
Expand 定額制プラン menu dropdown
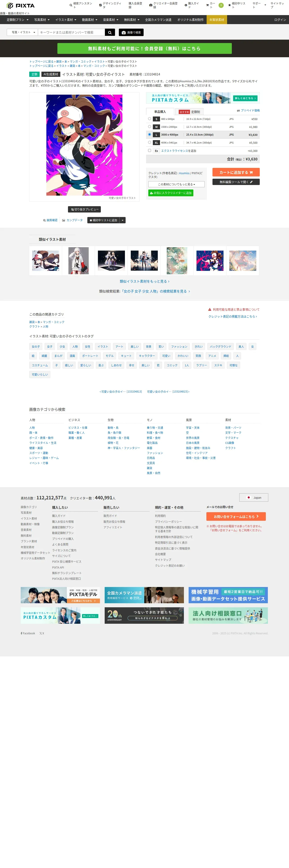(x=18, y=20)
